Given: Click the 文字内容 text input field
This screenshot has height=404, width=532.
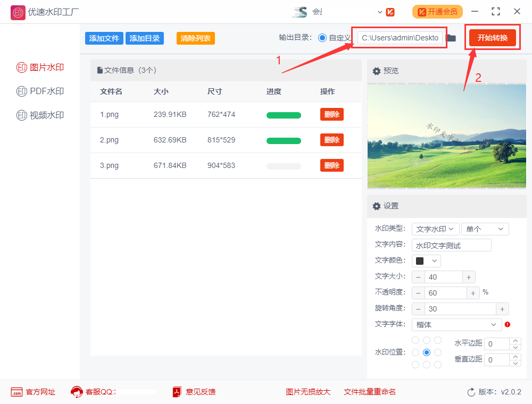Looking at the screenshot, I should click(451, 245).
